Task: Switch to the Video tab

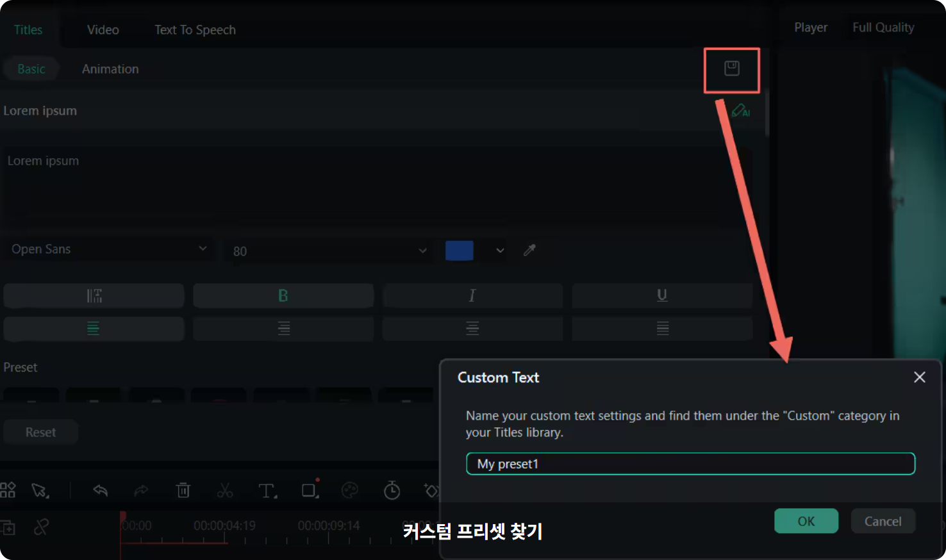Action: (x=103, y=30)
